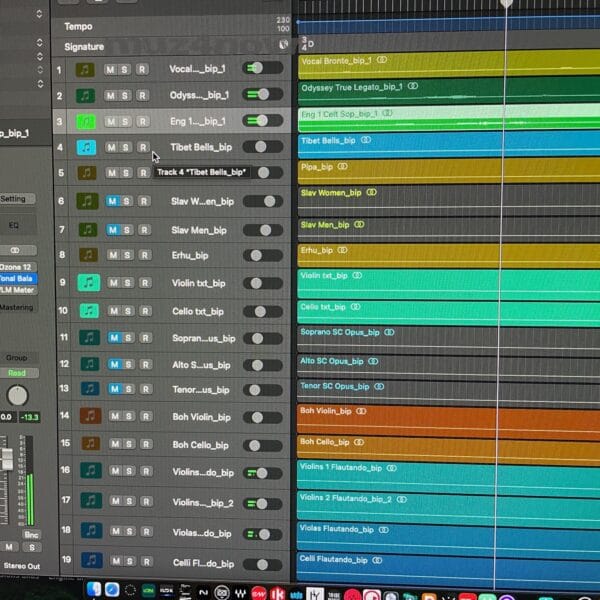This screenshot has height=600, width=600.
Task: Click the Tenor track 13 icon
Action: click(90, 389)
